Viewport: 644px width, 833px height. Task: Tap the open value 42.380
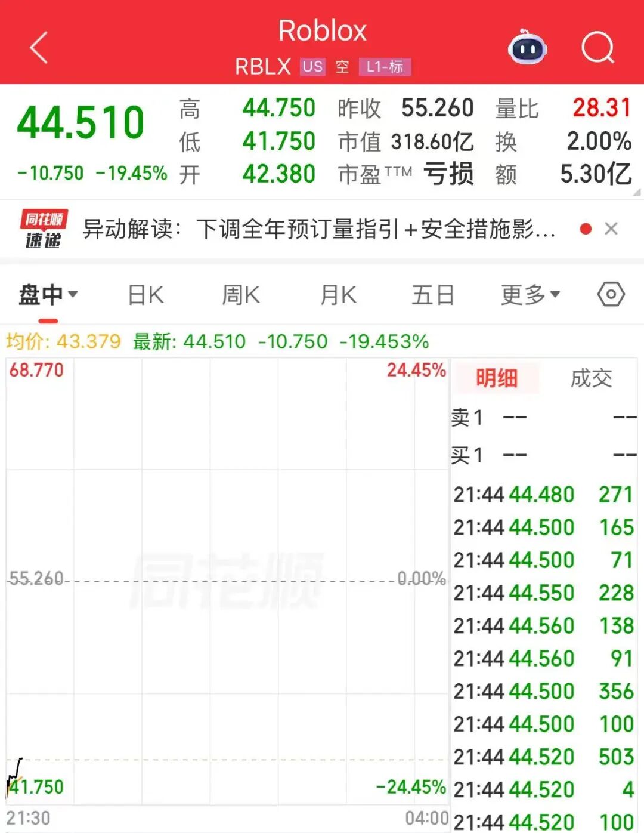[278, 174]
